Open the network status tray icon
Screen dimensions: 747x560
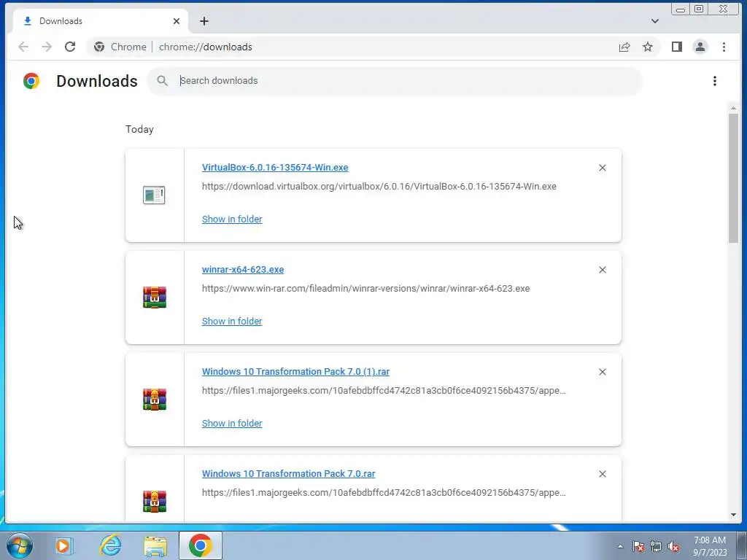click(656, 546)
